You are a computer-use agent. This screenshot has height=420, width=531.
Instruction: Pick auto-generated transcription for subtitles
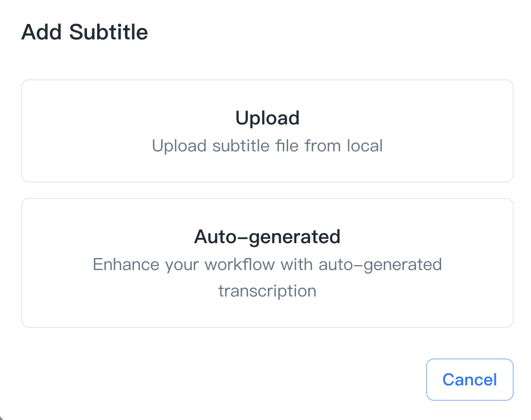(267, 263)
